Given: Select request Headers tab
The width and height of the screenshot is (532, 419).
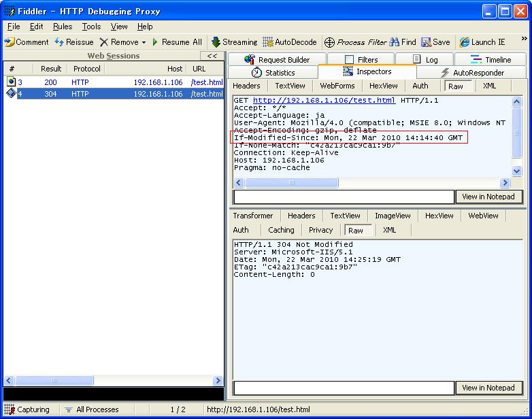Looking at the screenshot, I should click(247, 86).
